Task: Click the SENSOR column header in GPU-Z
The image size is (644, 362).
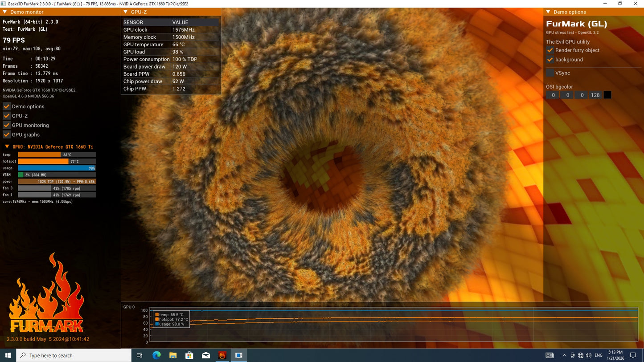Action: [133, 22]
